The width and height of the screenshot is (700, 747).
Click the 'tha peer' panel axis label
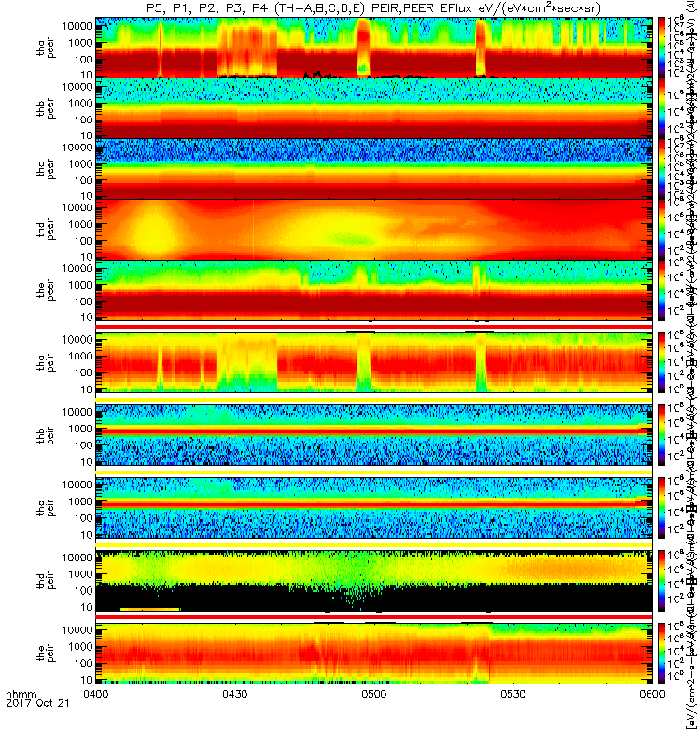pos(46,48)
